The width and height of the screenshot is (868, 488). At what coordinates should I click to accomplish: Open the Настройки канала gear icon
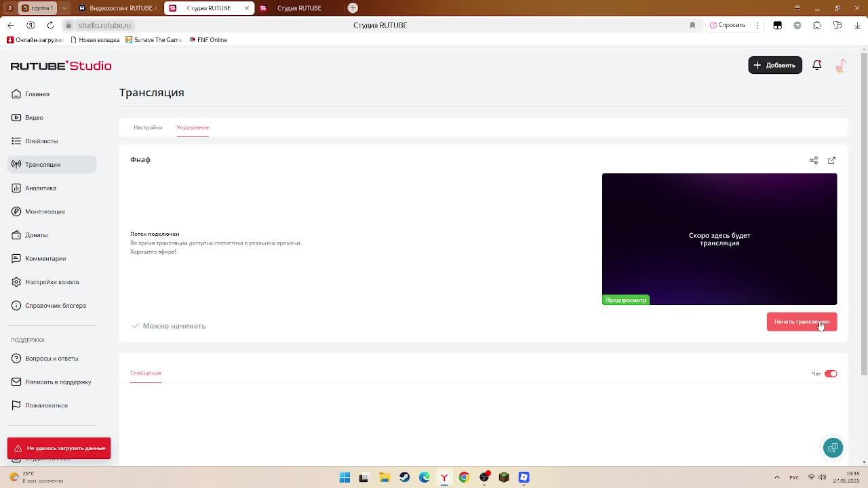click(16, 282)
